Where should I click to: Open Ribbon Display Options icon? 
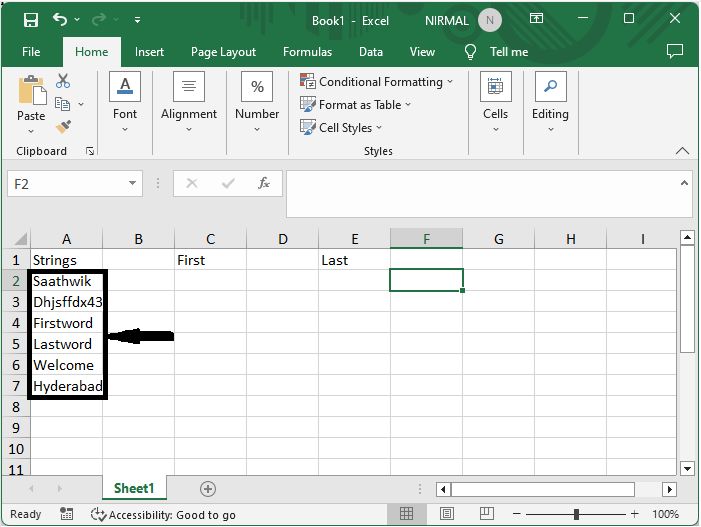click(536, 19)
